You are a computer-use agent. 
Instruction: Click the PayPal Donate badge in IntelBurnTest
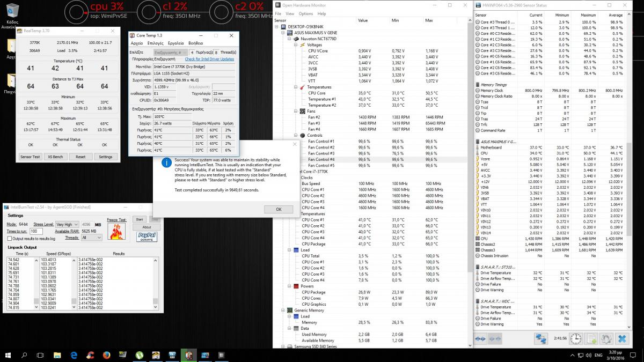147,237
